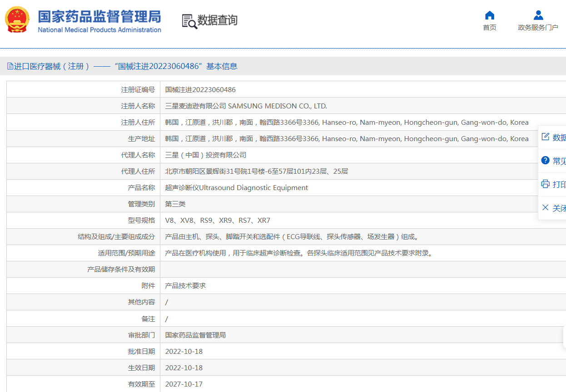
Task: Click the slash value in 其他内容 row
Action: [167, 302]
